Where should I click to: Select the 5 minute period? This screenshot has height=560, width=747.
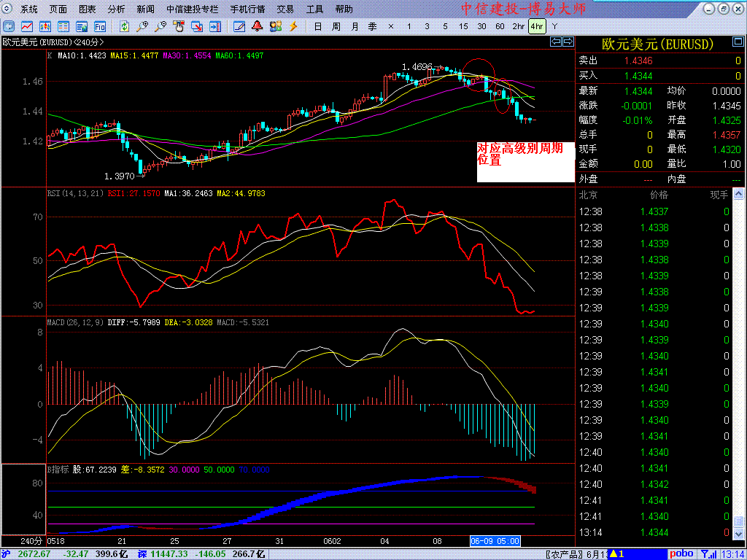coord(445,26)
